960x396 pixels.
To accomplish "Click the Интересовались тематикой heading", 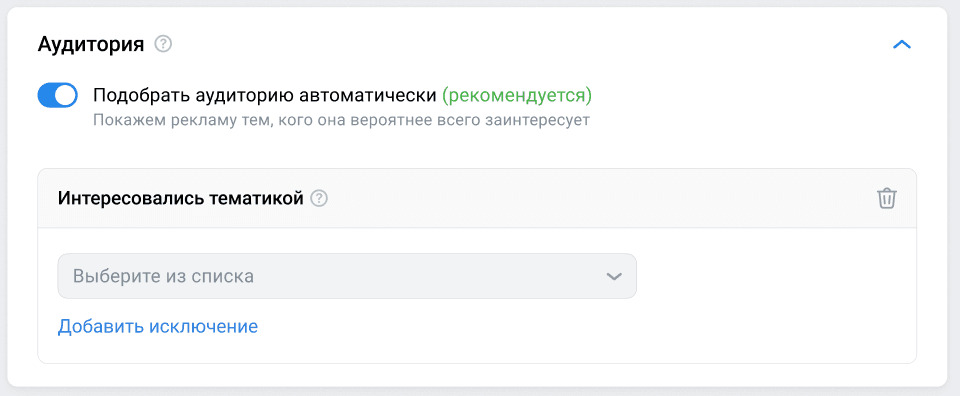I will point(181,198).
